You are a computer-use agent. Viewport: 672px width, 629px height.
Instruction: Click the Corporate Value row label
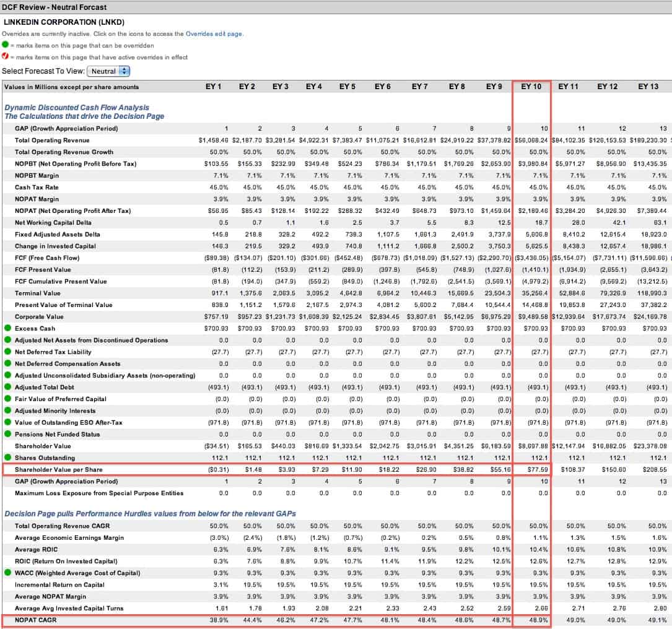[x=39, y=316]
